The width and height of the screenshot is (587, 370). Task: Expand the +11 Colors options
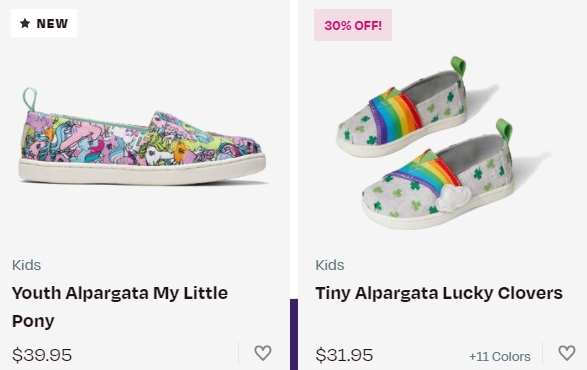pos(499,356)
